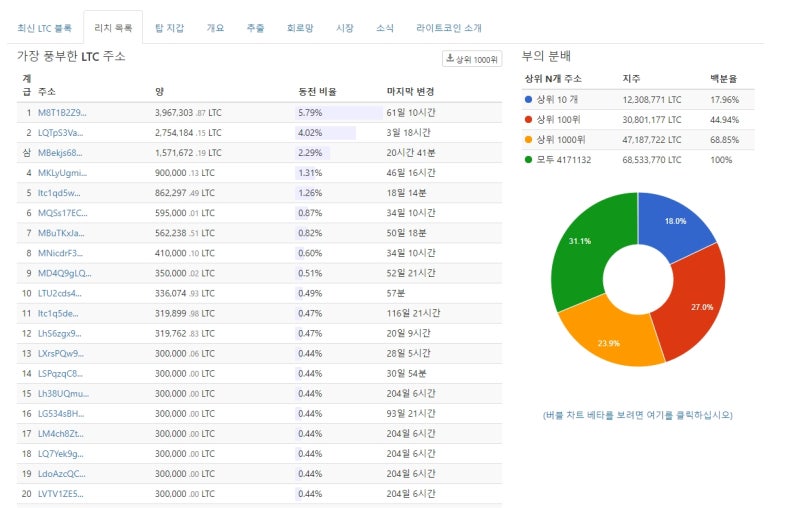Screen dimensions: 800x508
Task: Select the 리치 목록 tab
Action: point(113,28)
